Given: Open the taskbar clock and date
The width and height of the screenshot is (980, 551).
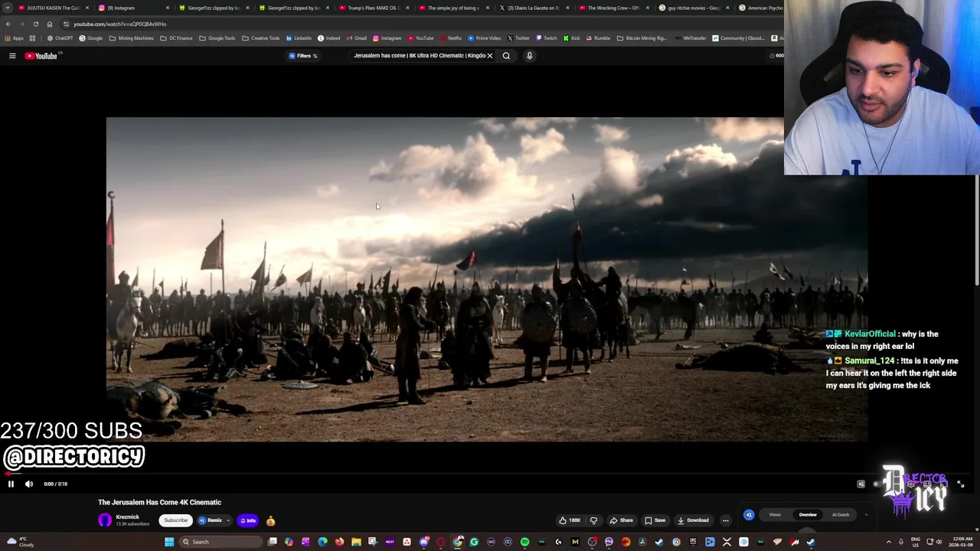Looking at the screenshot, I should click(961, 542).
